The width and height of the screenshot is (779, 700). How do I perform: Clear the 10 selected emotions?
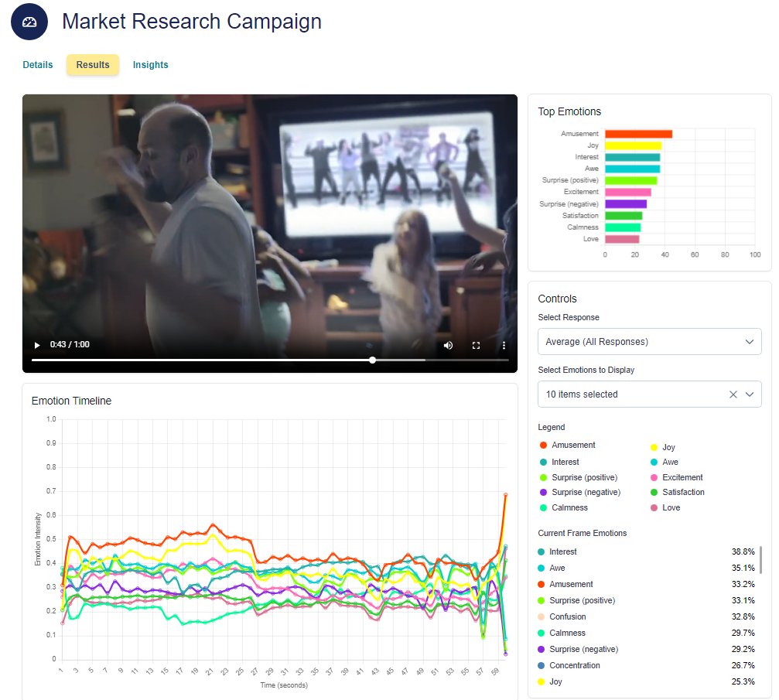point(733,394)
